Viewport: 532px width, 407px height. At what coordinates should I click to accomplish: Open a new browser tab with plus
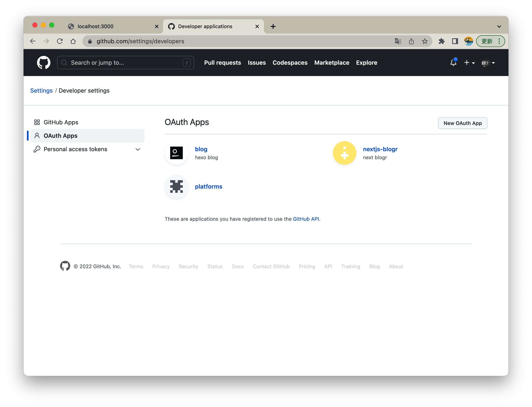(273, 26)
